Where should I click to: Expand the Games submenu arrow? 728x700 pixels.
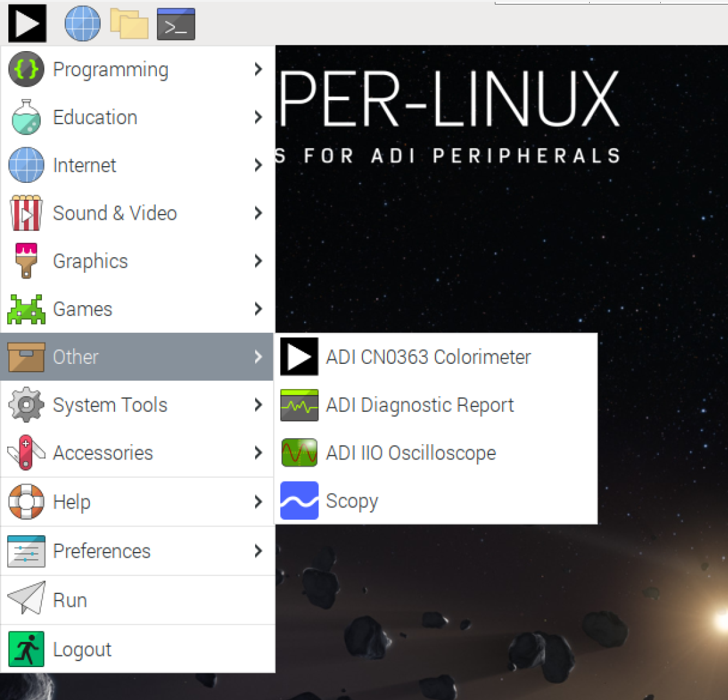pos(258,309)
